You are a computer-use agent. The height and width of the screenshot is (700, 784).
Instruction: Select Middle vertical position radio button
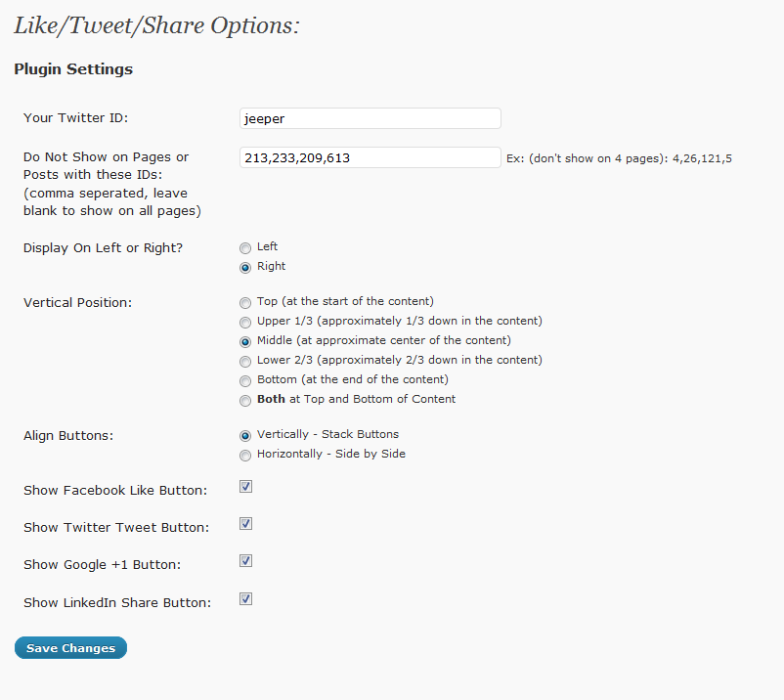245,341
